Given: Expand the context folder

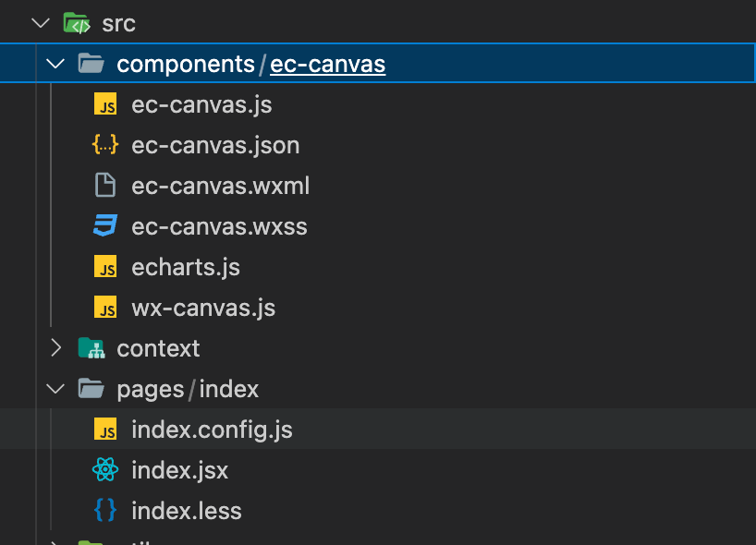Looking at the screenshot, I should [55, 348].
